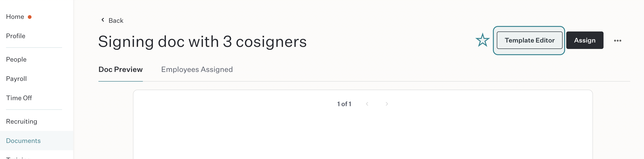
Task: Select the document page counter
Action: click(344, 104)
